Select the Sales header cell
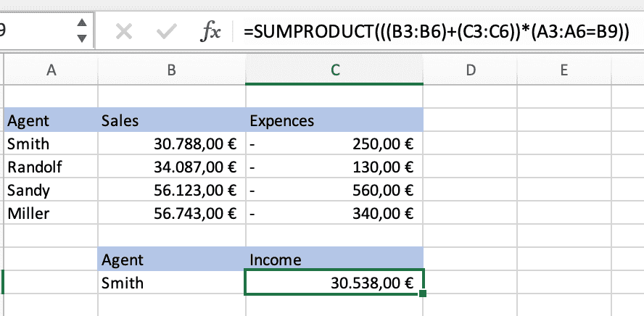This screenshot has width=644, height=316. pyautogui.click(x=171, y=120)
